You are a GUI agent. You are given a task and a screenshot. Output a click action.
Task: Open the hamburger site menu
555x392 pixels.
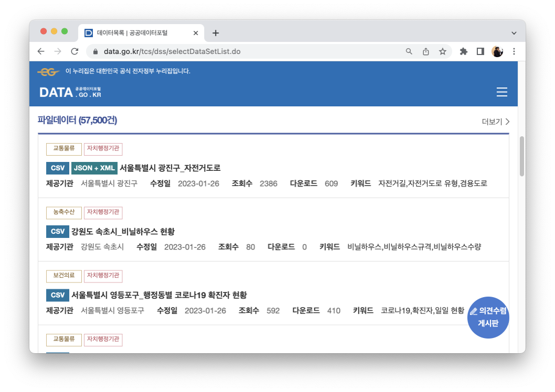coord(501,92)
